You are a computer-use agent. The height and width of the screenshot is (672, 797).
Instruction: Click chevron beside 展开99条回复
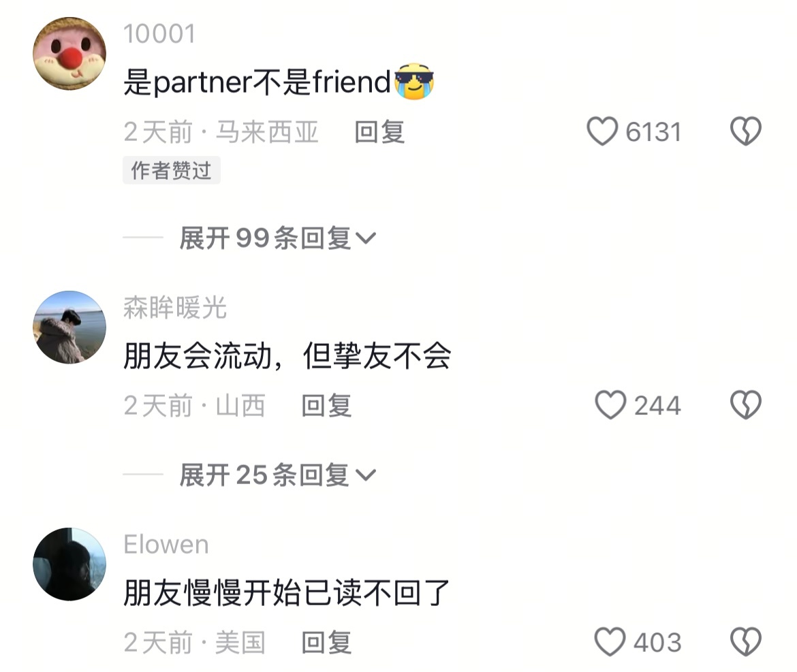point(365,238)
